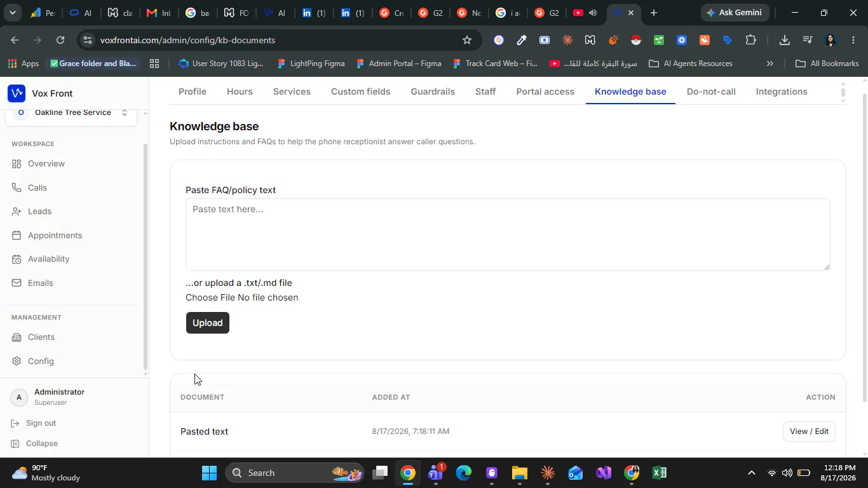The width and height of the screenshot is (868, 488).
Task: Click the Upload button
Action: [x=208, y=323]
